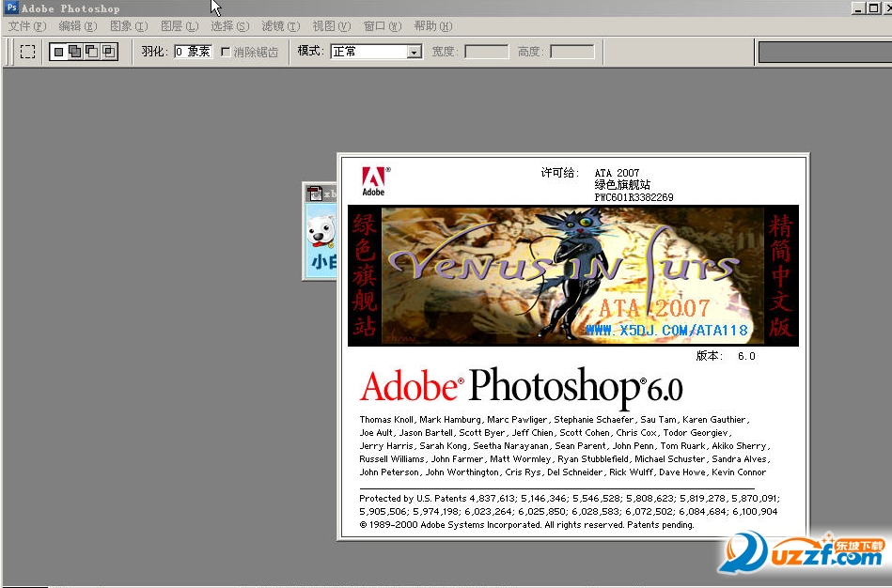Open the 滤镜(T) menu

click(x=280, y=26)
